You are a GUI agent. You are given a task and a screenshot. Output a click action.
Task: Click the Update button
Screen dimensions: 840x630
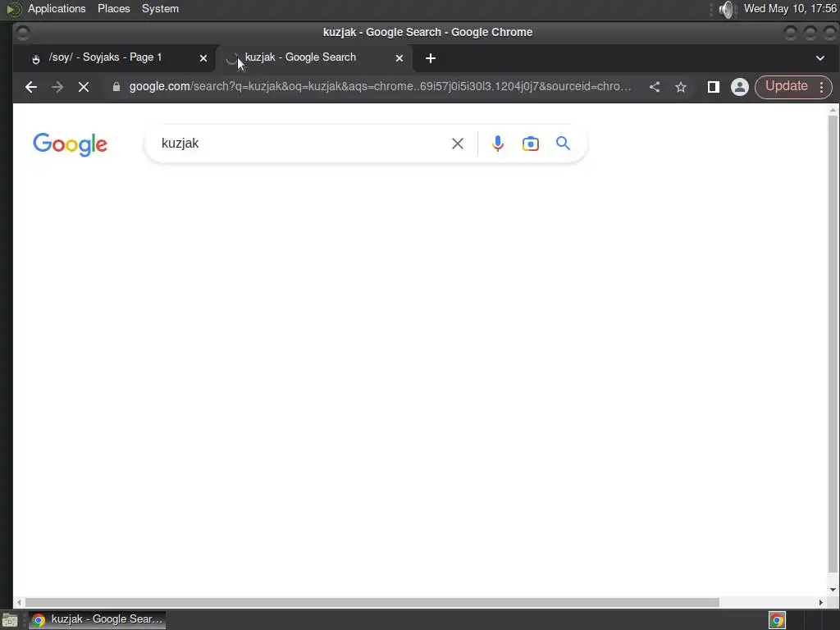point(786,87)
